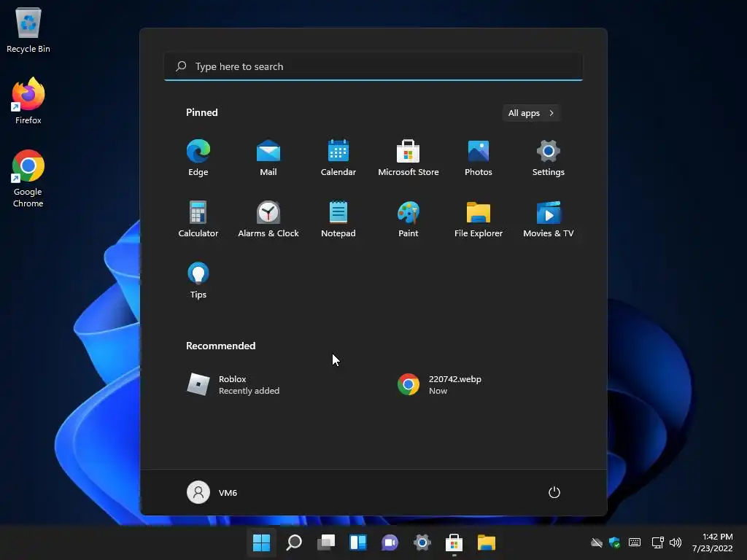Open Edge from pinned apps
Image resolution: width=747 pixels, height=560 pixels.
coord(198,158)
